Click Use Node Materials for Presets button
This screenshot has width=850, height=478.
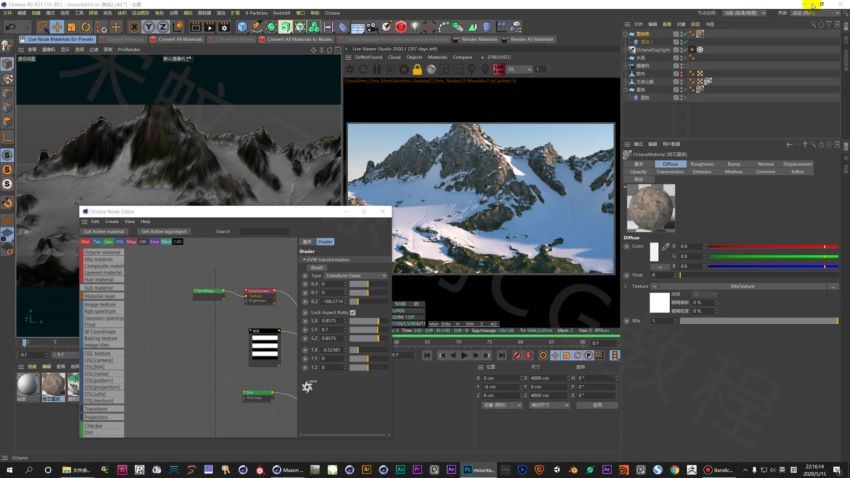pyautogui.click(x=57, y=40)
